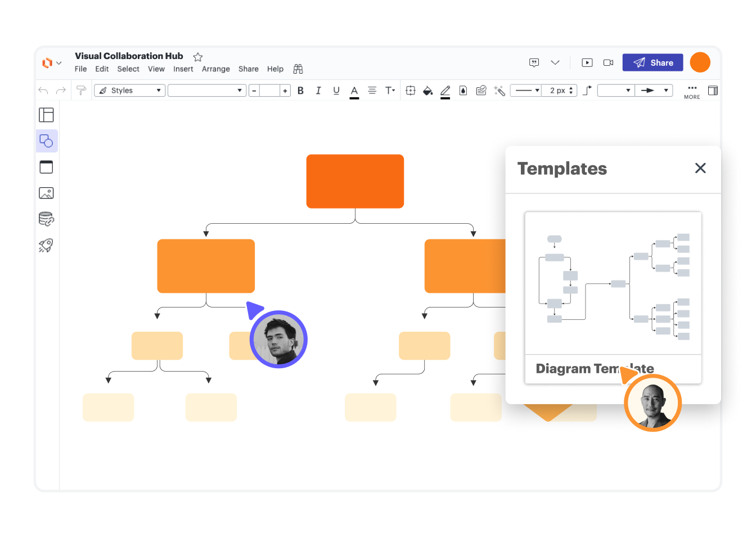Click the MORE toolbar options button
The height and width of the screenshot is (538, 756).
click(x=692, y=91)
